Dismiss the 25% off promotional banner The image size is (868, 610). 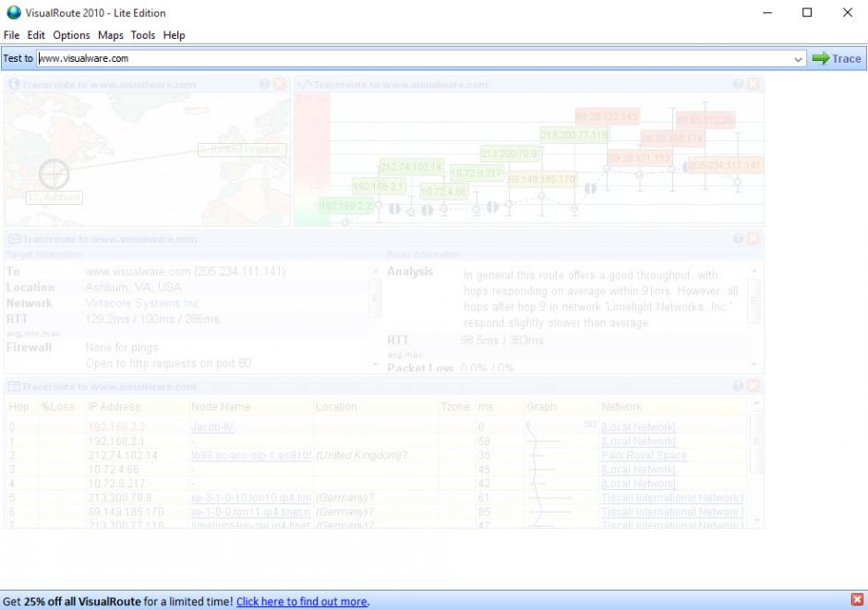click(x=858, y=600)
